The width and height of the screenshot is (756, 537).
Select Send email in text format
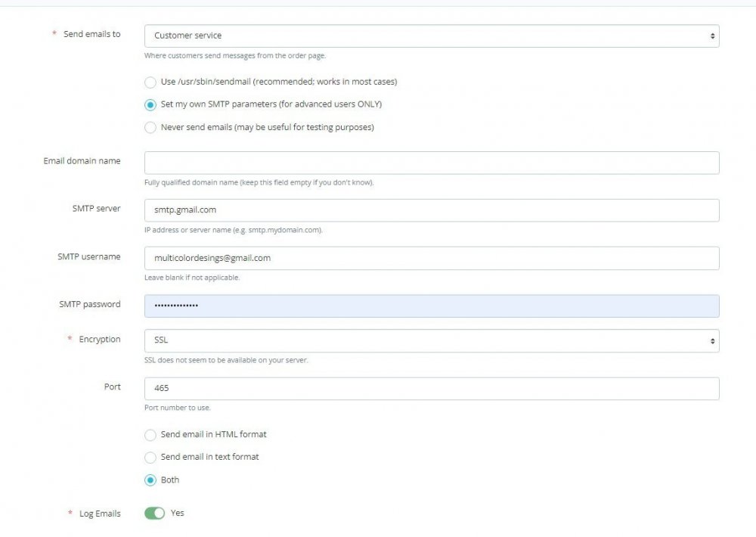coord(150,457)
